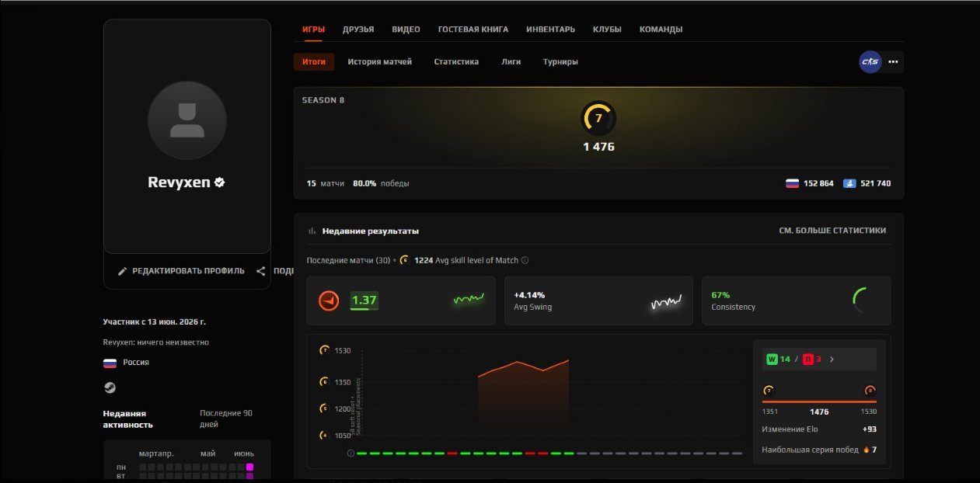Open the linked Steam account icon
The width and height of the screenshot is (980, 483).
tap(109, 387)
